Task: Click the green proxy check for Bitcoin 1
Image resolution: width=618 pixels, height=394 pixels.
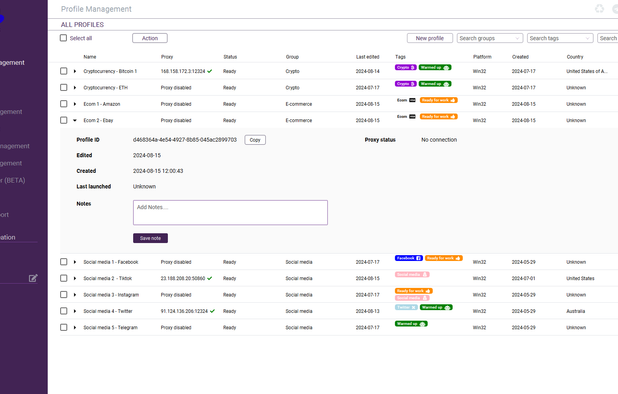Action: coord(210,71)
